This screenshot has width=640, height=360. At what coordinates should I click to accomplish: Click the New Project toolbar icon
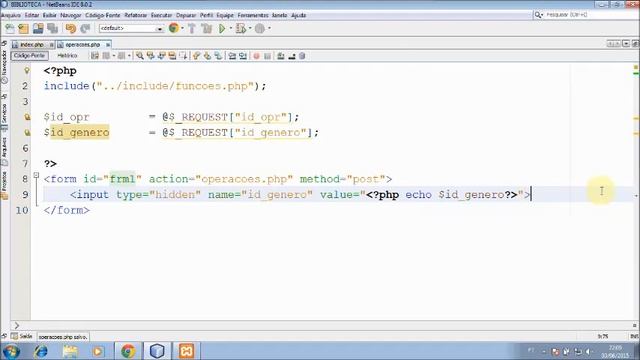24,29
